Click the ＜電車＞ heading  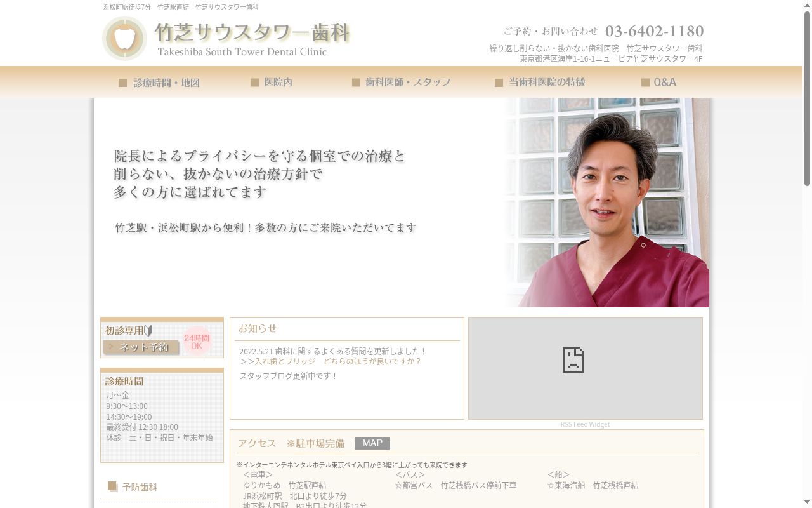[258, 474]
